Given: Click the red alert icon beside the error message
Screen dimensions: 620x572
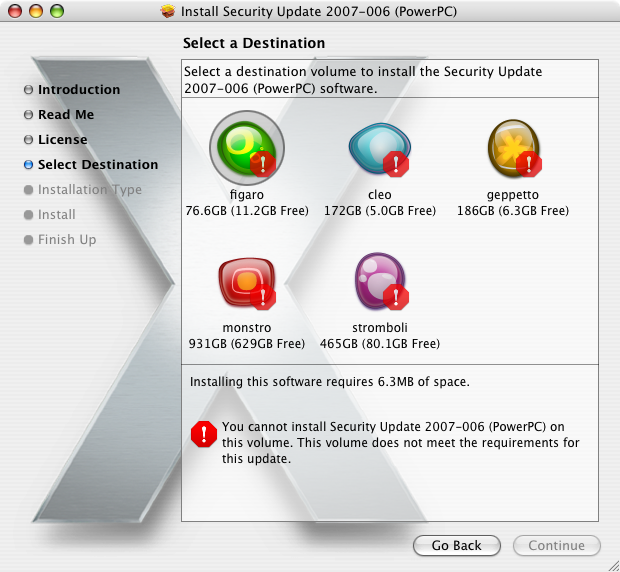Looking at the screenshot, I should [204, 434].
